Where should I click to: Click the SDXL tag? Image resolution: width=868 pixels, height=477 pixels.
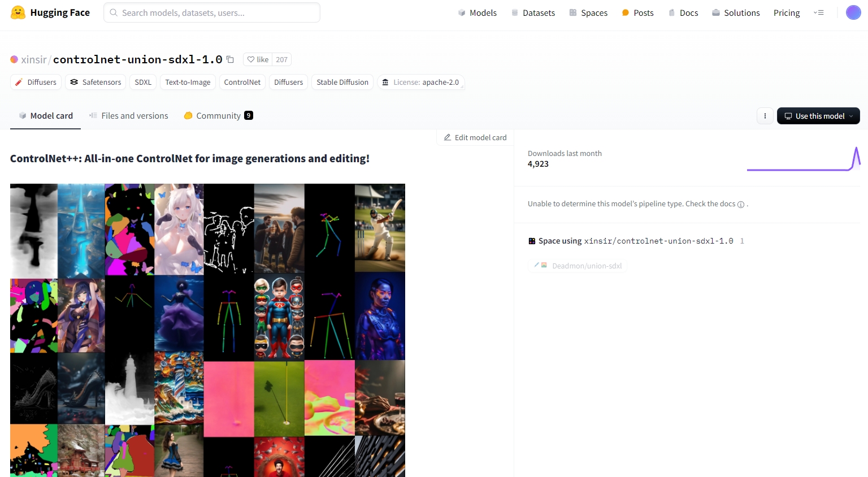click(143, 82)
